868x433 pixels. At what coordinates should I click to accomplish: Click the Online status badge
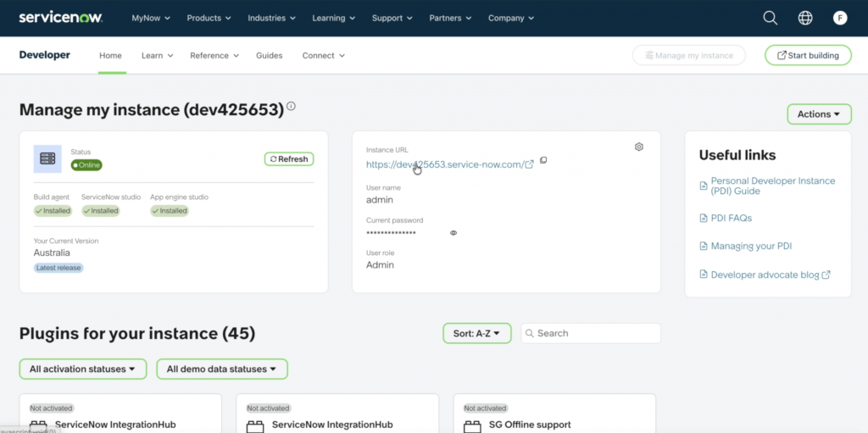coord(86,165)
